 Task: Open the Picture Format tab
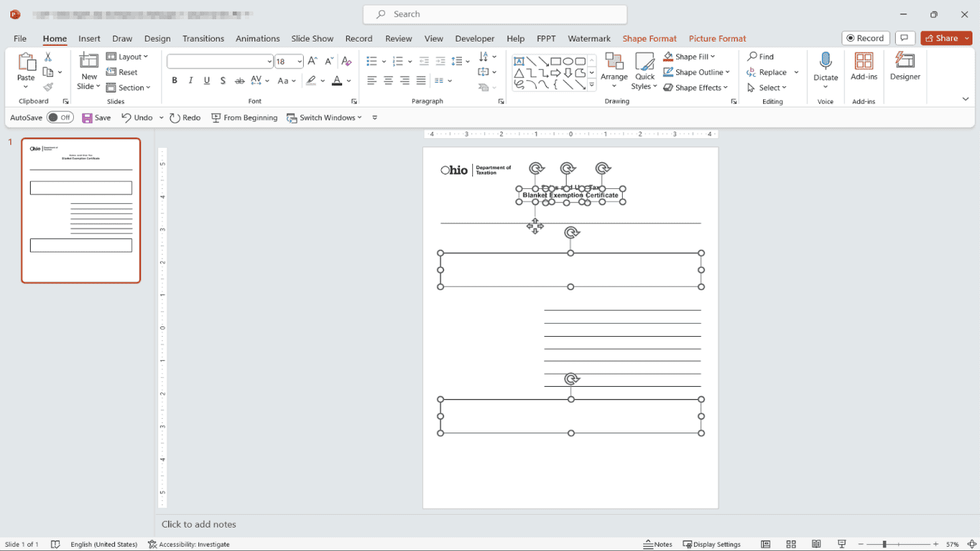[x=717, y=38]
